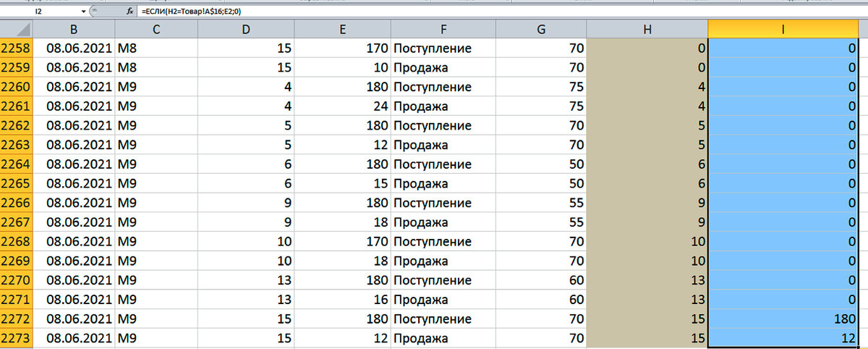Click value 180 in column I row 2272
Screen dimensions: 868x349
tap(846, 319)
